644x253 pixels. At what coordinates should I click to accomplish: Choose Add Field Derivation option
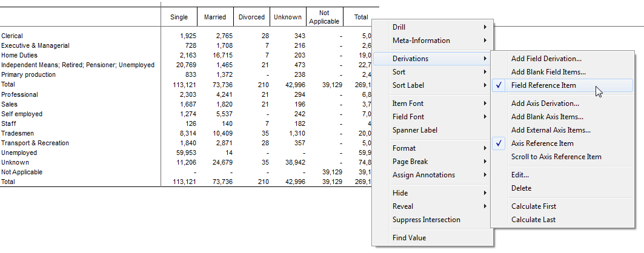tap(546, 59)
